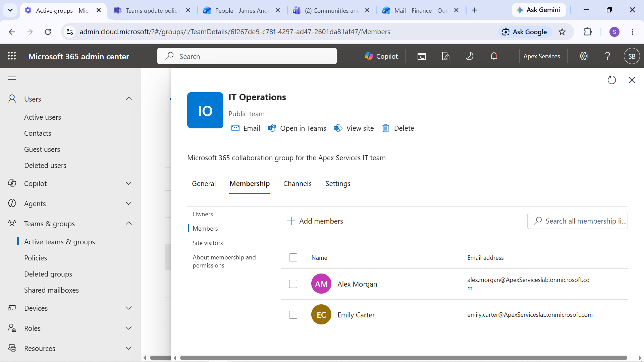Open the team Settings tab
Image resolution: width=644 pixels, height=362 pixels.
338,184
